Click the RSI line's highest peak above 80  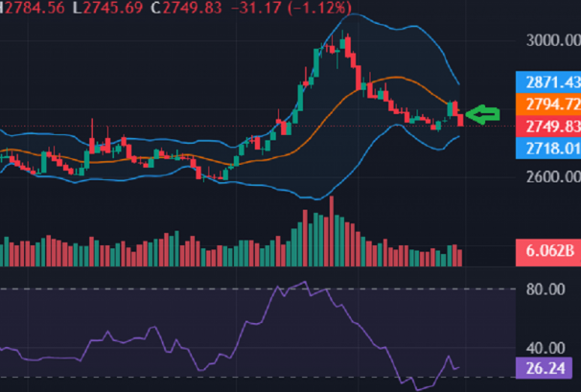305,283
